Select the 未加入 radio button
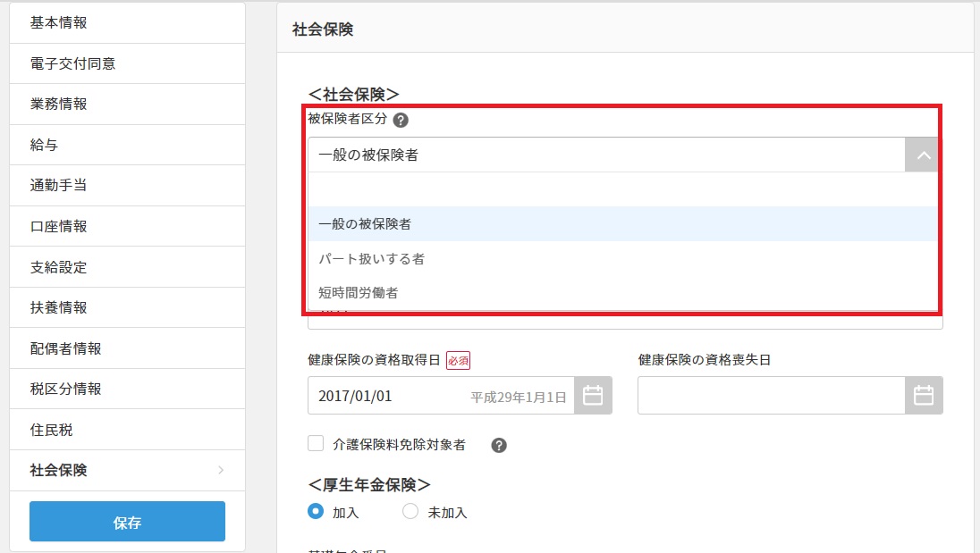Image resolution: width=980 pixels, height=553 pixels. (409, 512)
